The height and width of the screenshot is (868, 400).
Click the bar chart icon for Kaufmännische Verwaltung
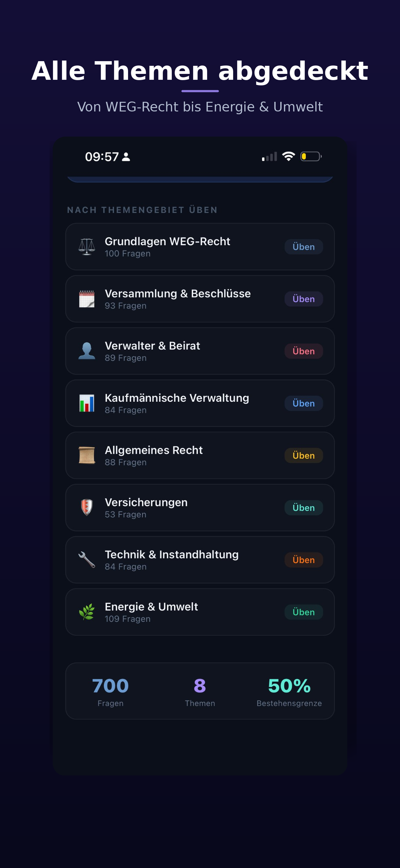(x=87, y=403)
